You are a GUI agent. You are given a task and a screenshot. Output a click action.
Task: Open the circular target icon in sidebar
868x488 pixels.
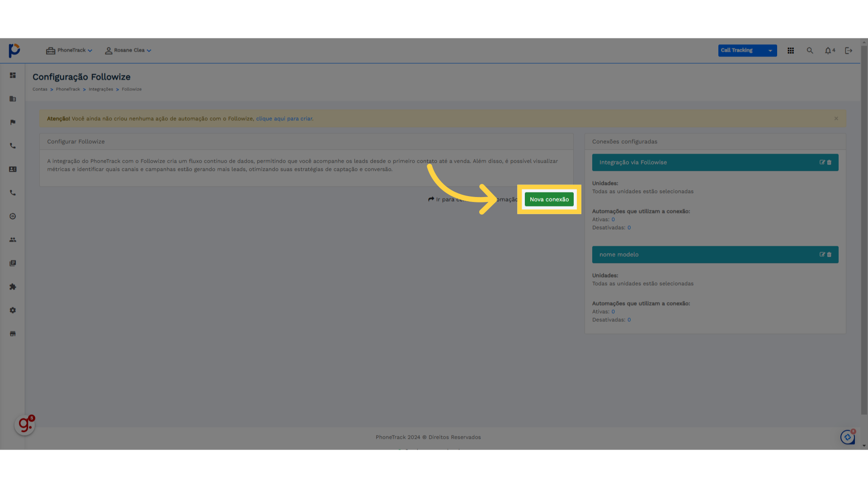(13, 216)
